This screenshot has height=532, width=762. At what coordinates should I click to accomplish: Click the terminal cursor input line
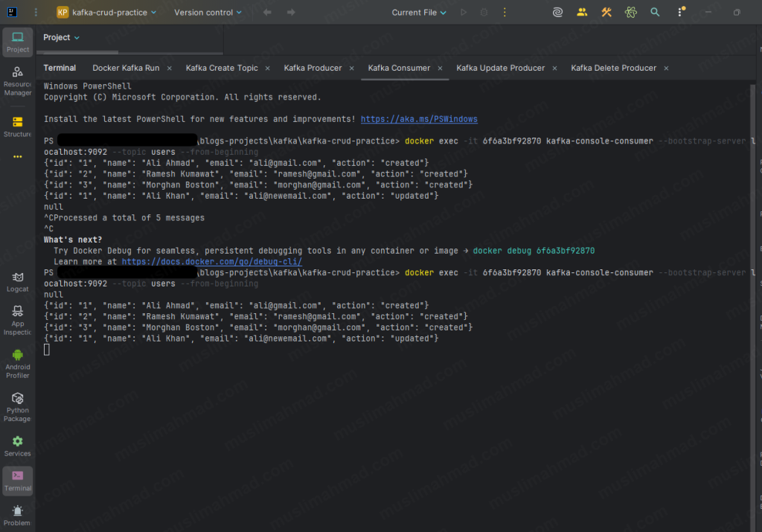[47, 349]
